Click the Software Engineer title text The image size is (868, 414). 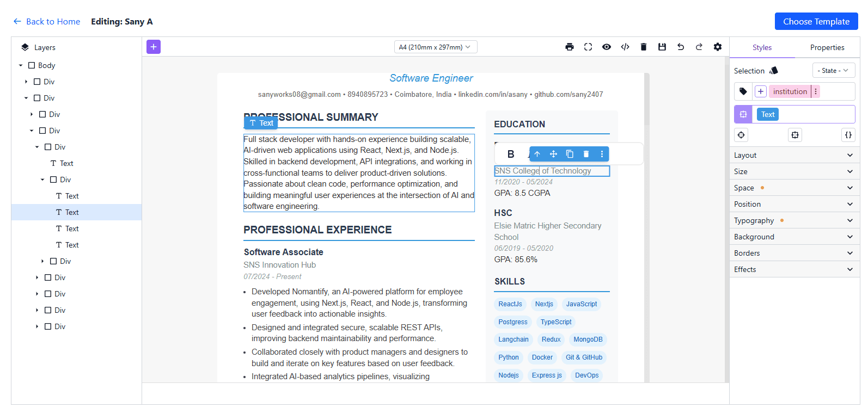431,78
